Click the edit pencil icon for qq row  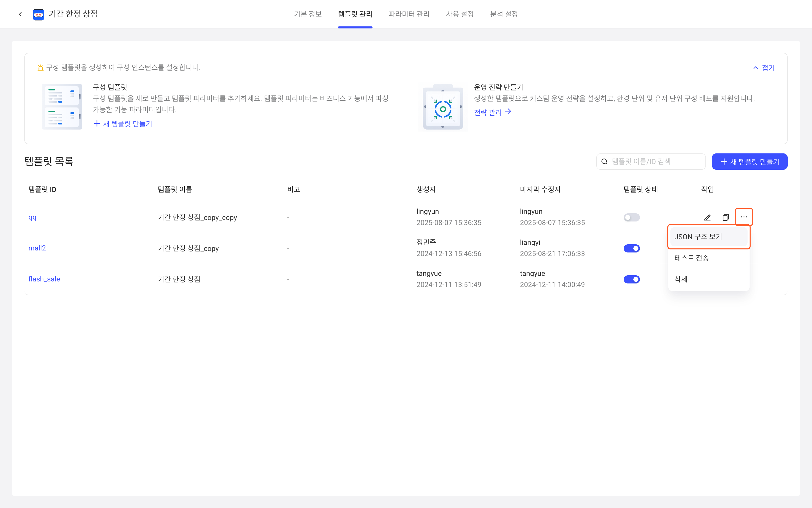[x=707, y=217]
